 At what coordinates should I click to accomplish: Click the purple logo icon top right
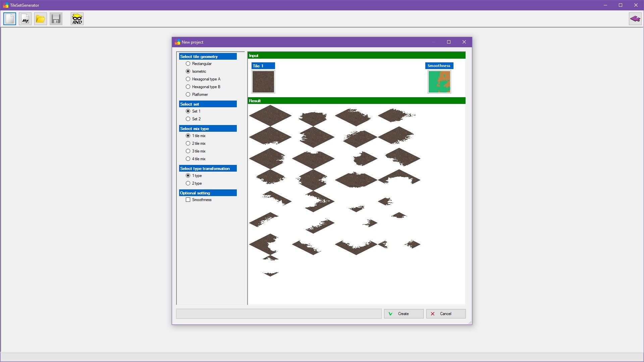click(x=635, y=19)
